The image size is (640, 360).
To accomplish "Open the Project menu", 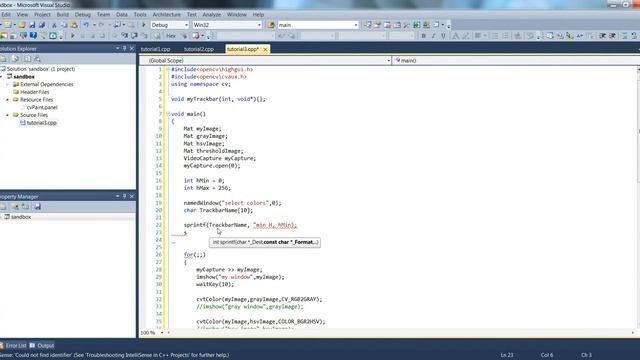I will (42, 15).
